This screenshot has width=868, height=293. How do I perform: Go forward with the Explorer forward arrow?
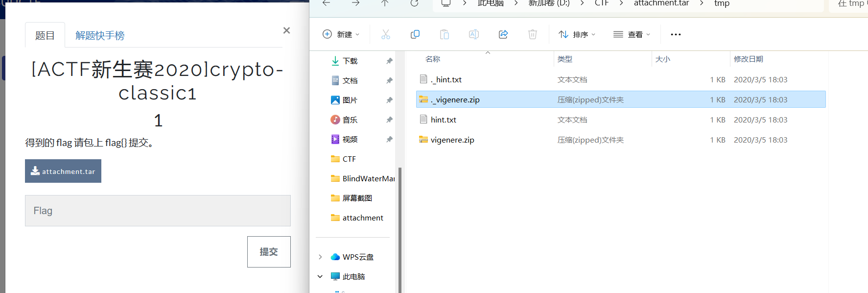pos(356,3)
